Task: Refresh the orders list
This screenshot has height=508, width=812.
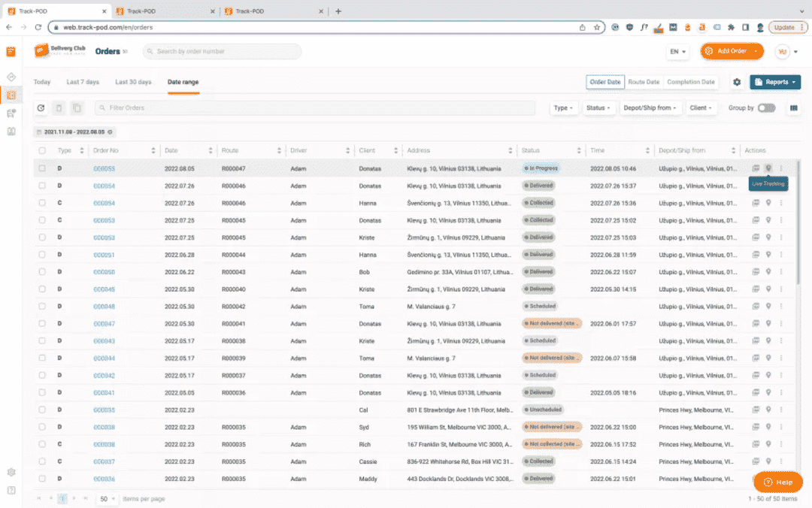Action: coord(42,107)
